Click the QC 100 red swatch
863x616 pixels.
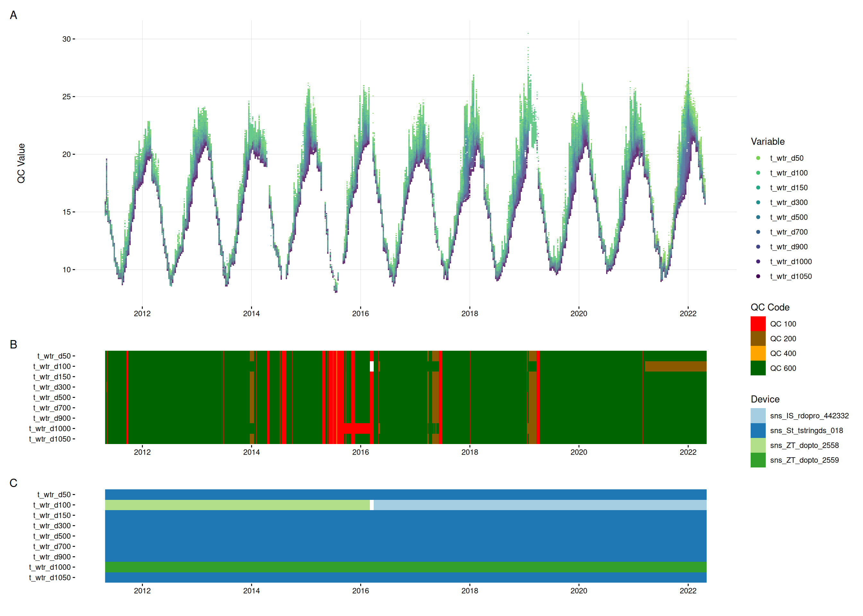(x=758, y=324)
